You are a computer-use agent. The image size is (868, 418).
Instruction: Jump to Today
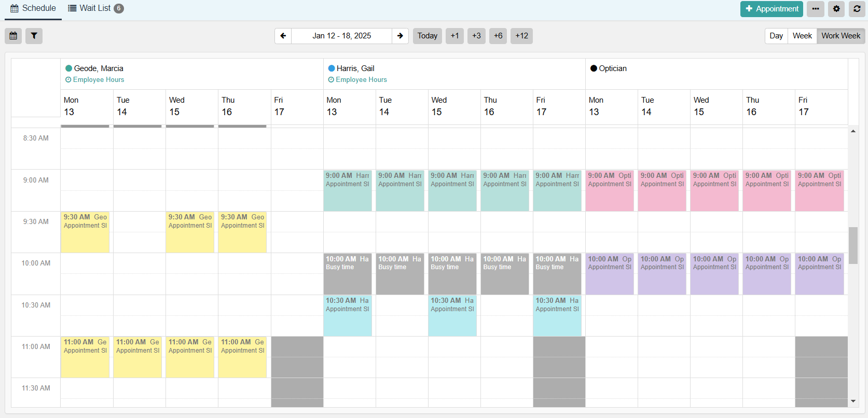(427, 36)
